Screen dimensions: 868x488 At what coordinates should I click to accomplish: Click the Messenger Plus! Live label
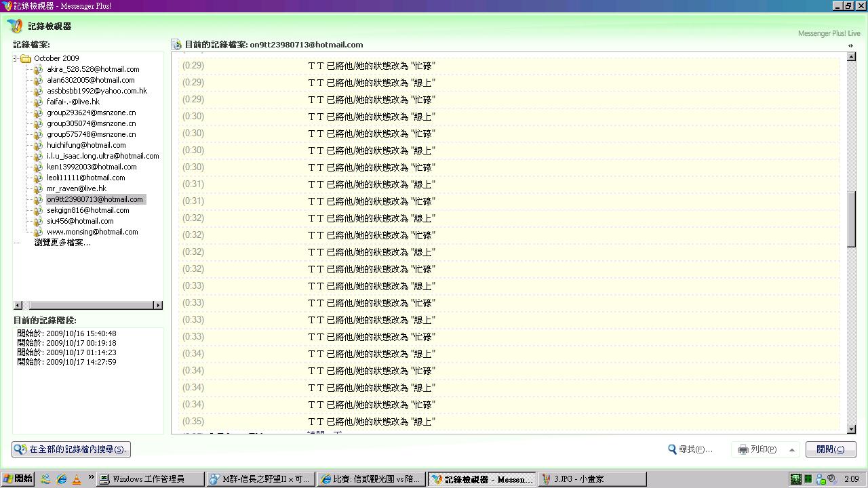[x=829, y=33]
